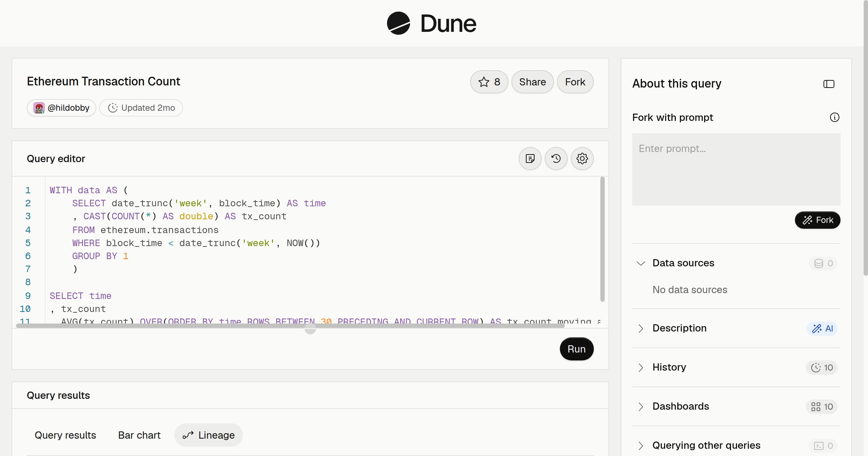Screen dimensions: 868x456
Task: Click the Dune logo icon
Action: [x=398, y=23]
